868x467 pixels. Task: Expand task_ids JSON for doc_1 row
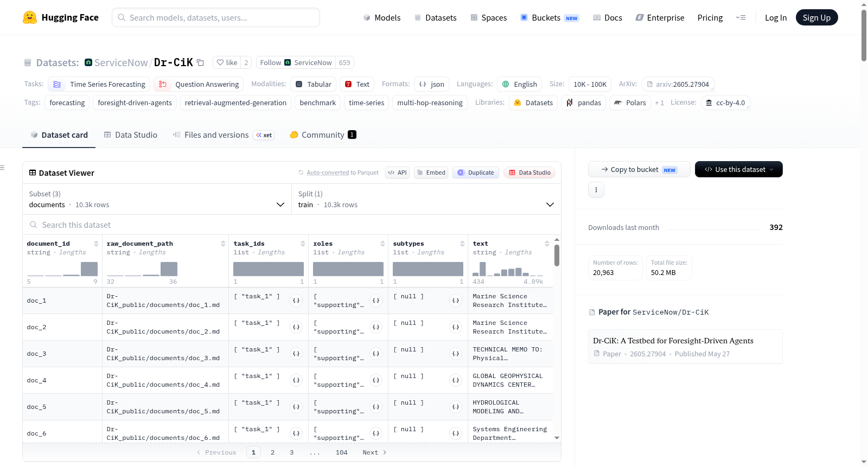pyautogui.click(x=296, y=300)
